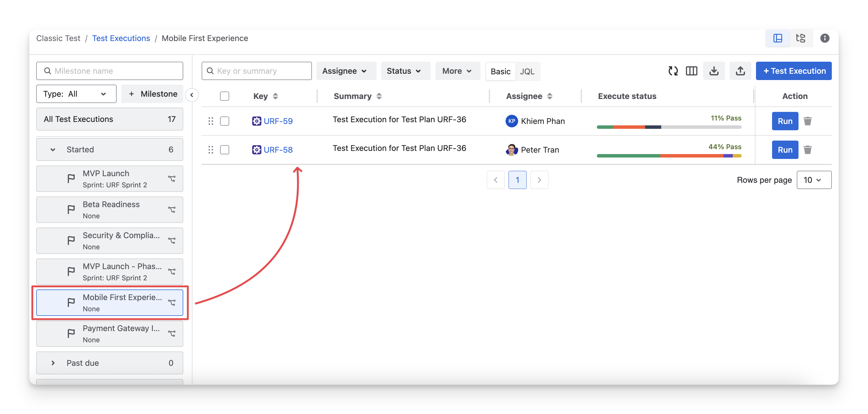Screen dimensions: 868x414
Task: Expand the Past due milestone group
Action: 53,363
